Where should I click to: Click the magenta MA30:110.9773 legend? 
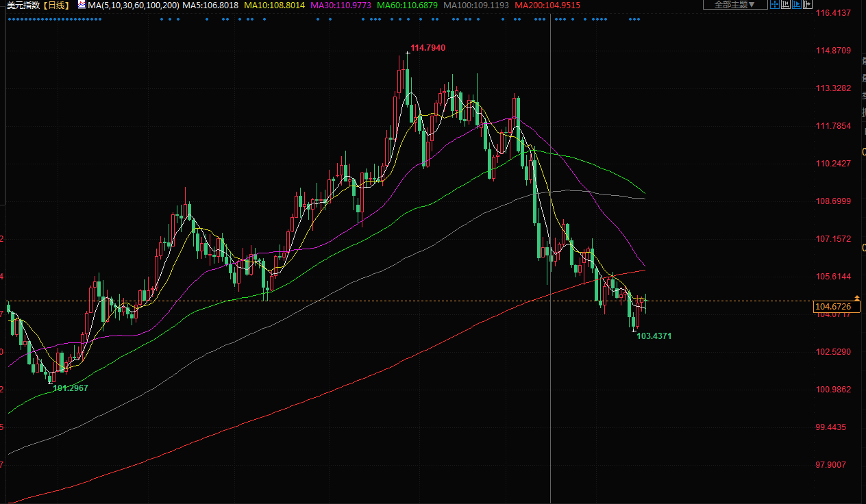pos(341,5)
